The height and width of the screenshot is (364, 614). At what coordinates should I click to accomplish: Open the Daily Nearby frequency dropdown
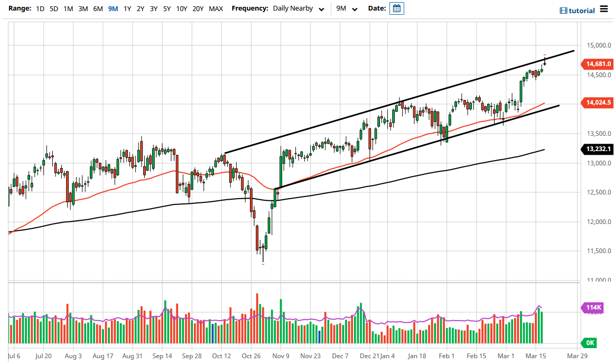click(x=299, y=8)
